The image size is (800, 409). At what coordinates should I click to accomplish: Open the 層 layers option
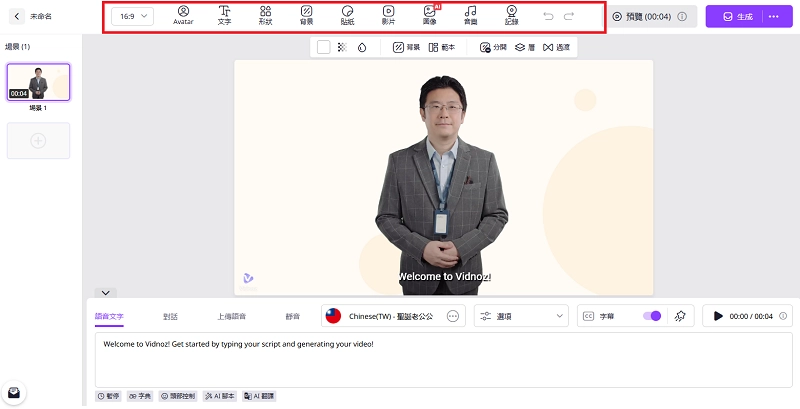pos(524,47)
